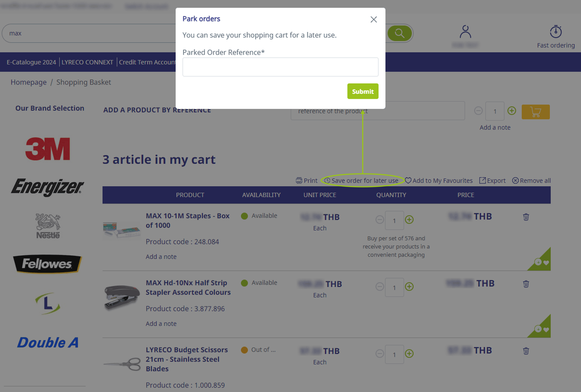Increase quantity in add-by-reference row
This screenshot has height=392, width=581.
tap(512, 111)
